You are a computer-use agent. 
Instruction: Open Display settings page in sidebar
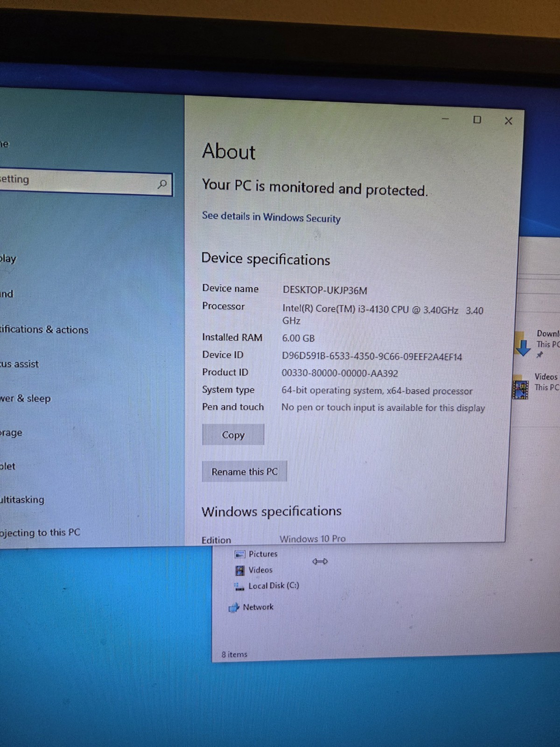coord(8,258)
